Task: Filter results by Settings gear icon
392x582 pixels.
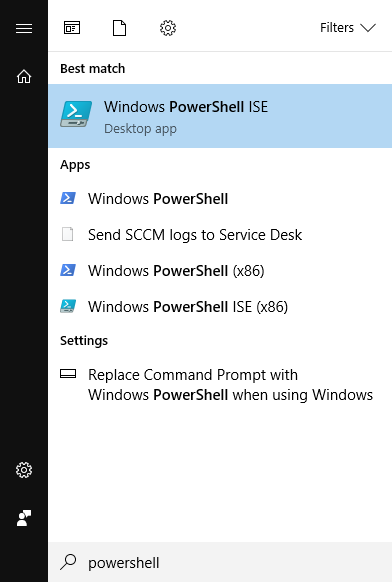Action: 168,28
